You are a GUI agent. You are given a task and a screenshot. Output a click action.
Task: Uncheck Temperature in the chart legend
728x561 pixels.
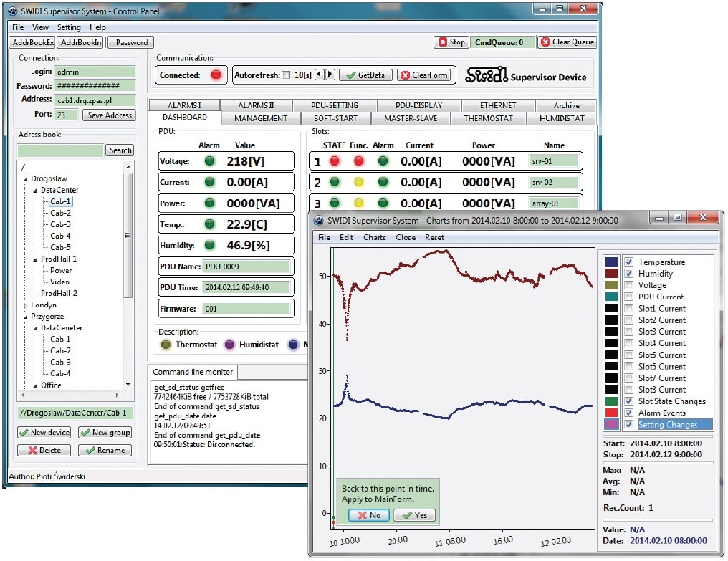629,262
